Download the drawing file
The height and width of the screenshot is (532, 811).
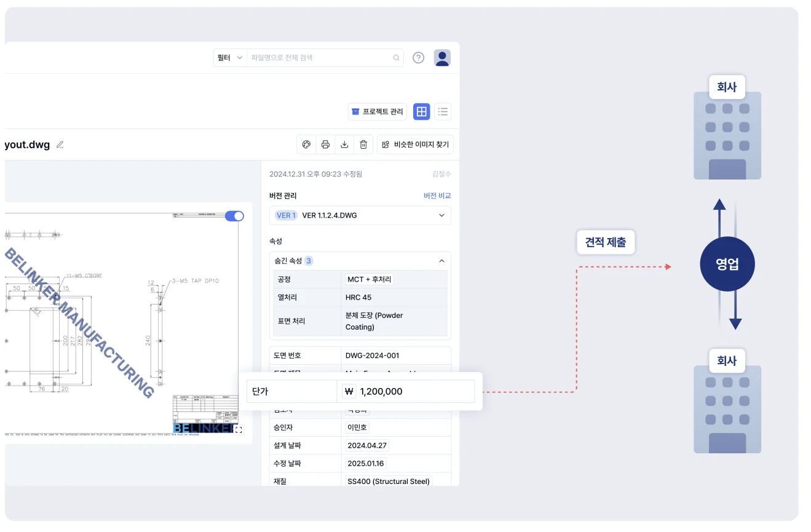point(344,145)
